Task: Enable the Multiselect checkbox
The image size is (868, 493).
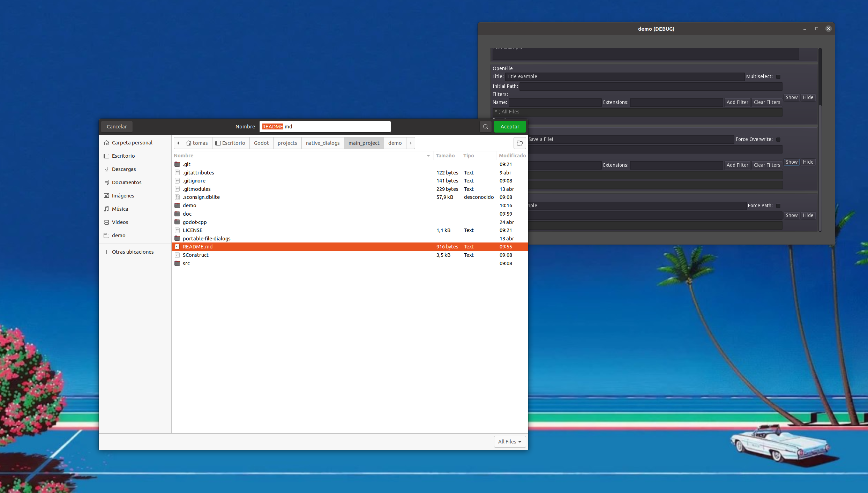Action: coord(778,77)
